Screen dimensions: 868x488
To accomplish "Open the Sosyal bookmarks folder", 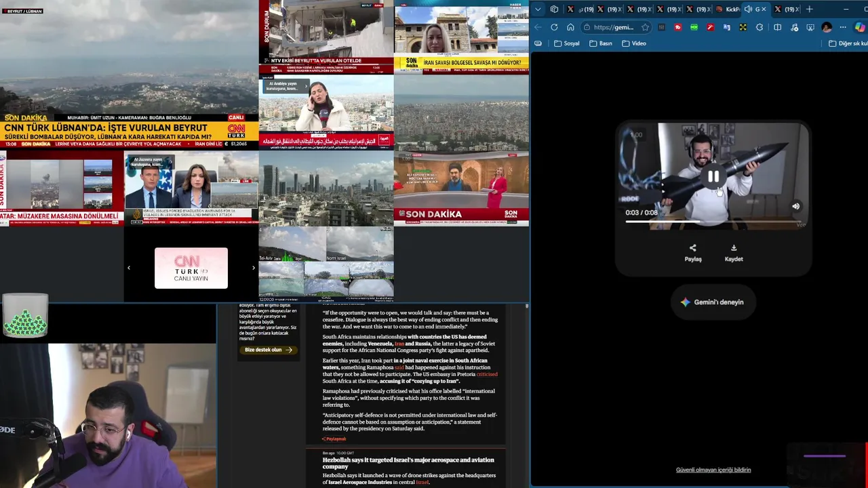I will coord(567,43).
